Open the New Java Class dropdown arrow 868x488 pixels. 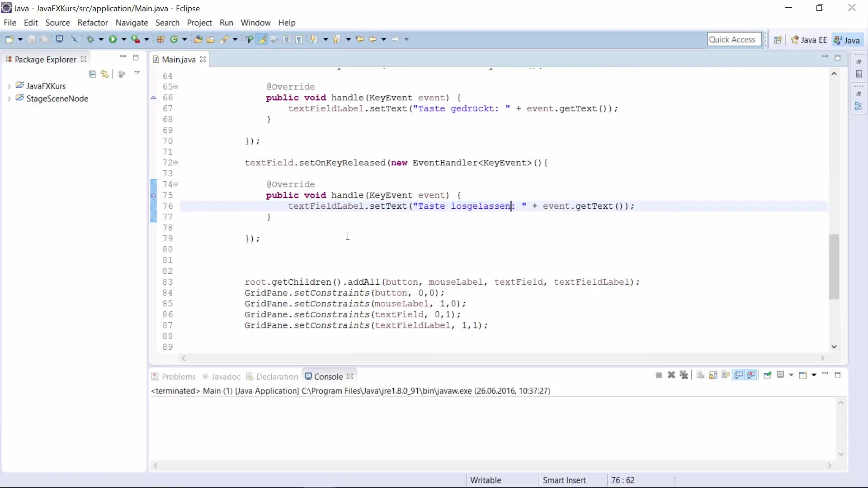184,39
